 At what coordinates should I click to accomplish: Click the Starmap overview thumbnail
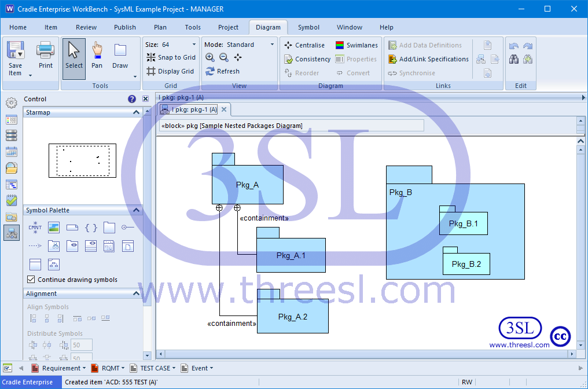[x=83, y=160]
